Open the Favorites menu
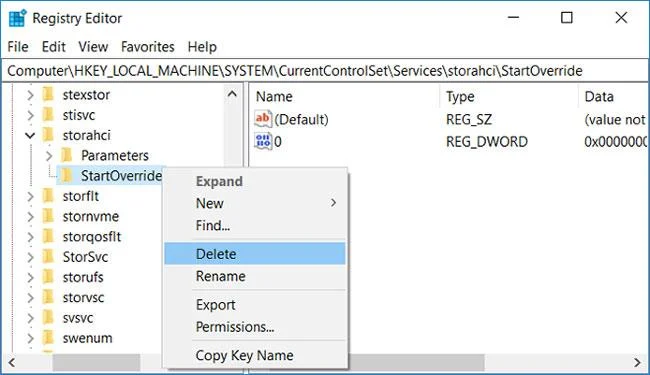The width and height of the screenshot is (650, 375). (148, 47)
